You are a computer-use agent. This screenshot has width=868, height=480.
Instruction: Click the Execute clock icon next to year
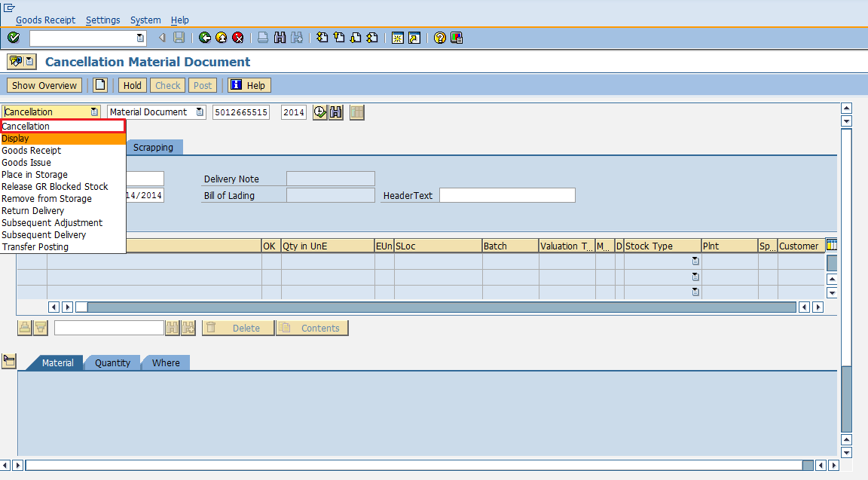pyautogui.click(x=320, y=112)
